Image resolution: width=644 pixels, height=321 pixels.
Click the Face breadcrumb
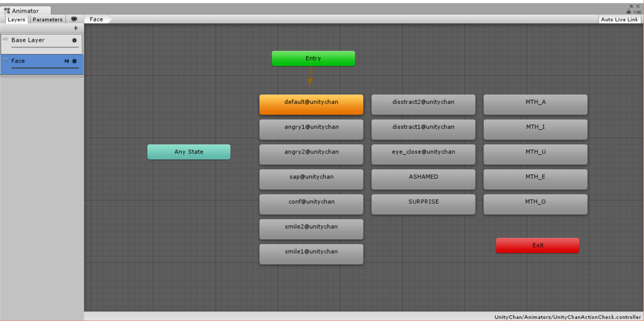point(96,20)
